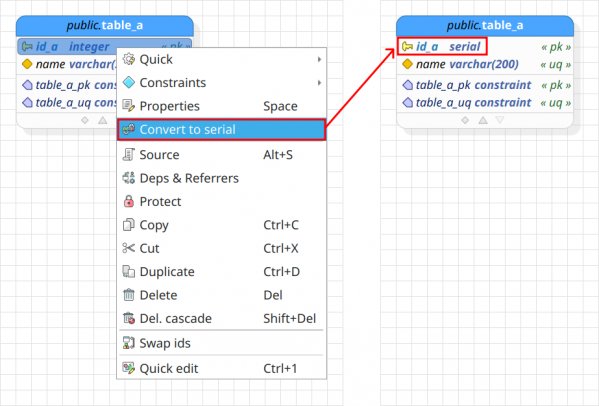Click the diamond icon beside Constraints

click(129, 82)
